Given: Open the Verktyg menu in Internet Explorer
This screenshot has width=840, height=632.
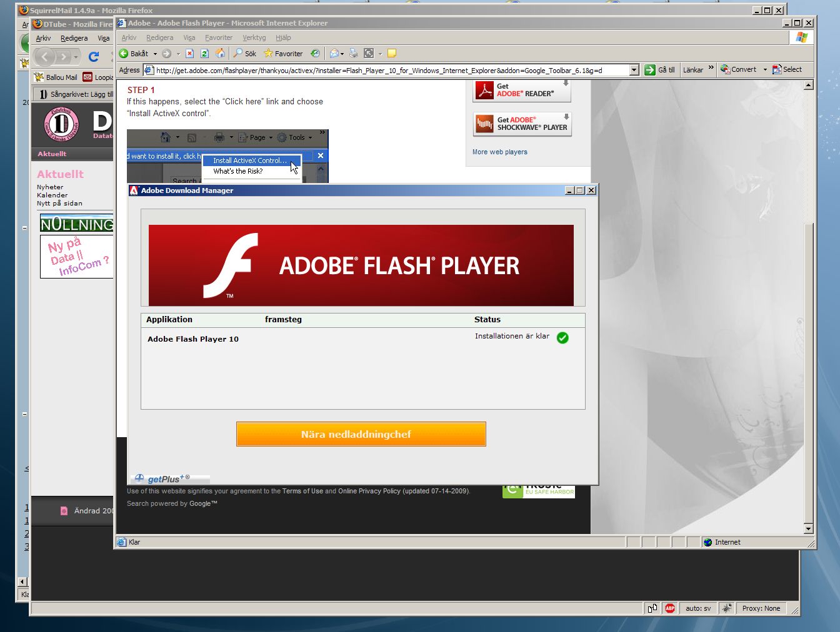Looking at the screenshot, I should 254,37.
